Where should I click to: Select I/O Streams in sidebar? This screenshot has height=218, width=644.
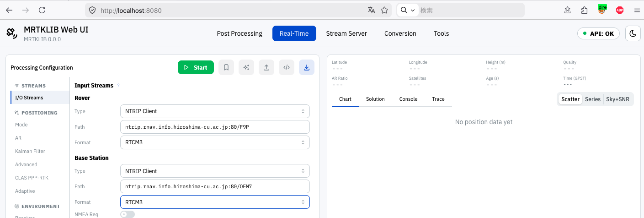click(40, 98)
